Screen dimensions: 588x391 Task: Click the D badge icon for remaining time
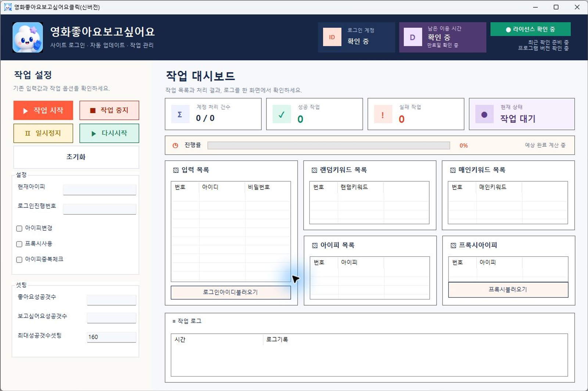[x=413, y=37]
